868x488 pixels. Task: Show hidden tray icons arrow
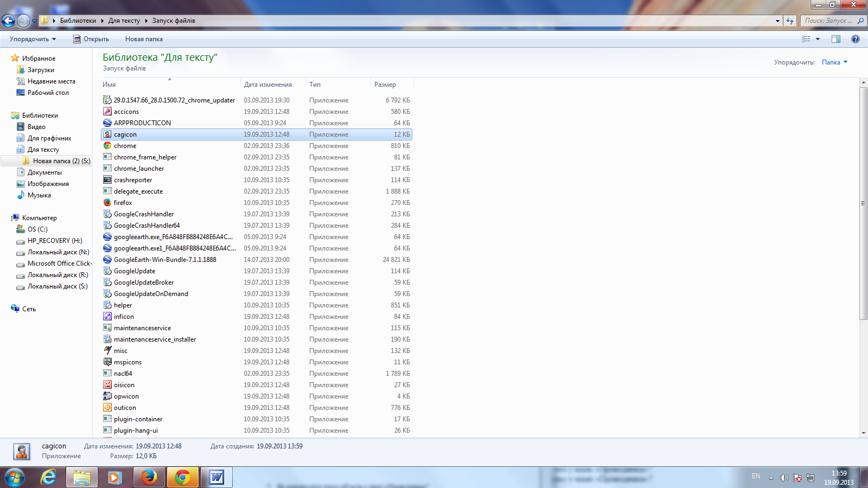point(771,478)
